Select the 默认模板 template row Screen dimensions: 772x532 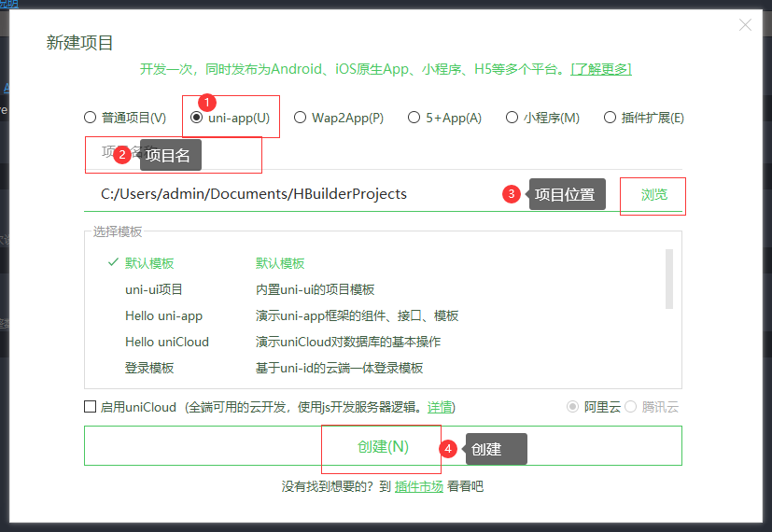tap(383, 263)
